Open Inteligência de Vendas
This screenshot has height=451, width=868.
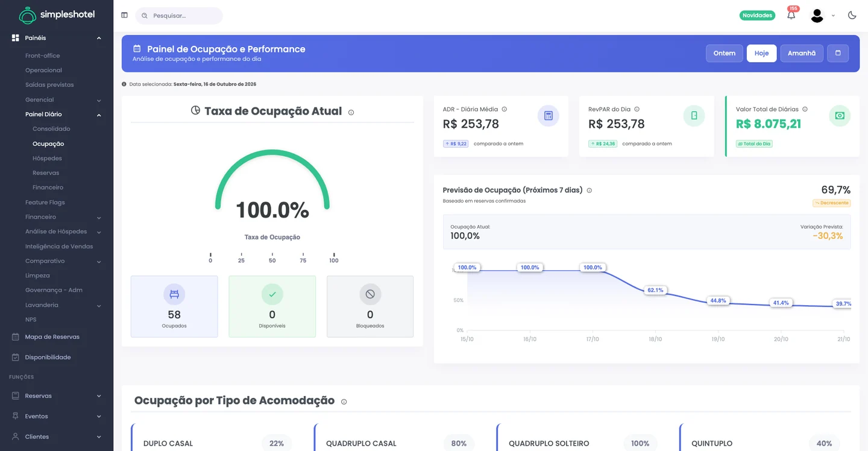(x=59, y=247)
